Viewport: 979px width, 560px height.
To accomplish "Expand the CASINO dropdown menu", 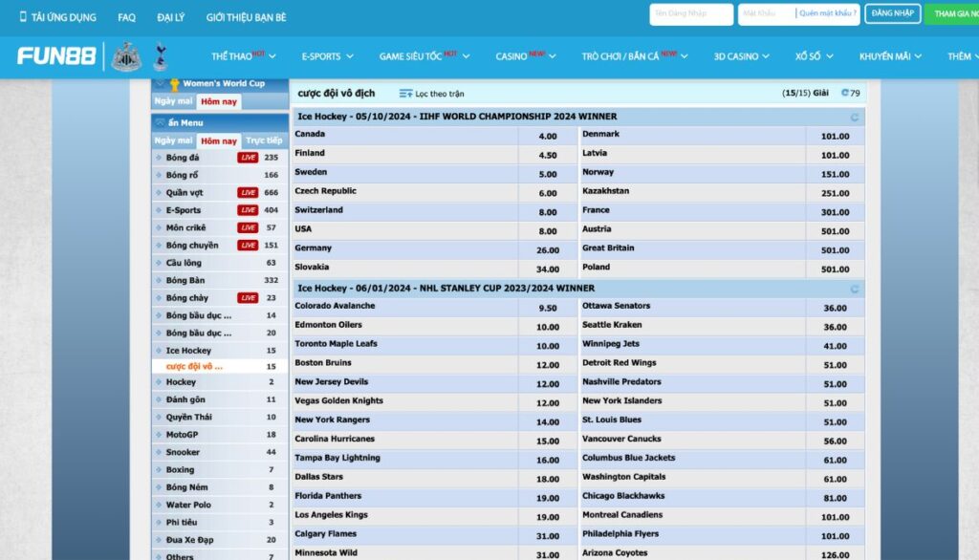I will [526, 56].
